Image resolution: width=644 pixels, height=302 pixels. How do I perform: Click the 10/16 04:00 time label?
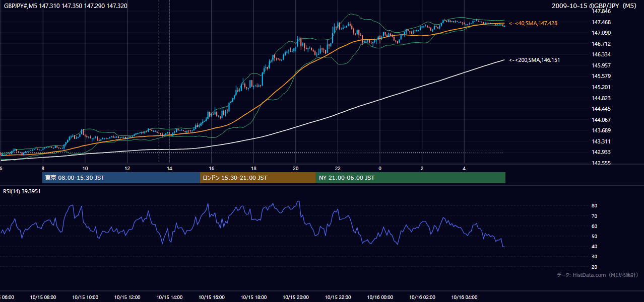[x=464, y=297]
